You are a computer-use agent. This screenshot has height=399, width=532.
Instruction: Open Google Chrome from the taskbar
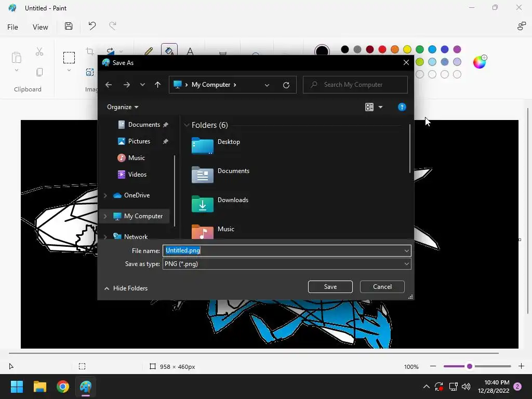coord(63,387)
